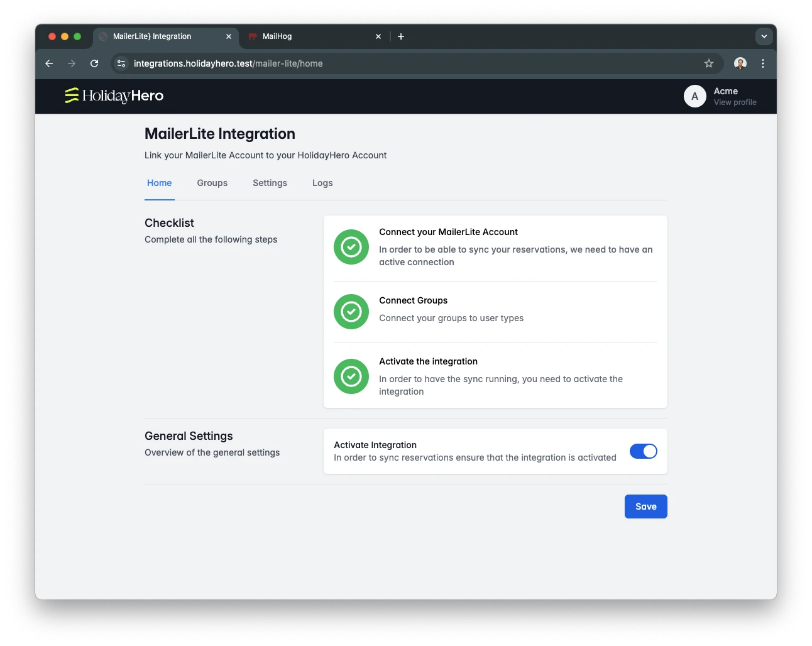Switch to the MailHog browser tab

click(308, 36)
